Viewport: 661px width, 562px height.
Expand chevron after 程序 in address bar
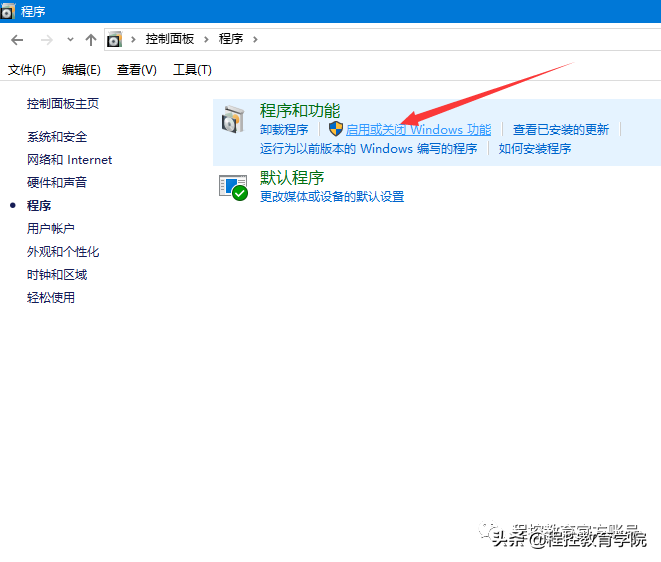pyautogui.click(x=255, y=39)
